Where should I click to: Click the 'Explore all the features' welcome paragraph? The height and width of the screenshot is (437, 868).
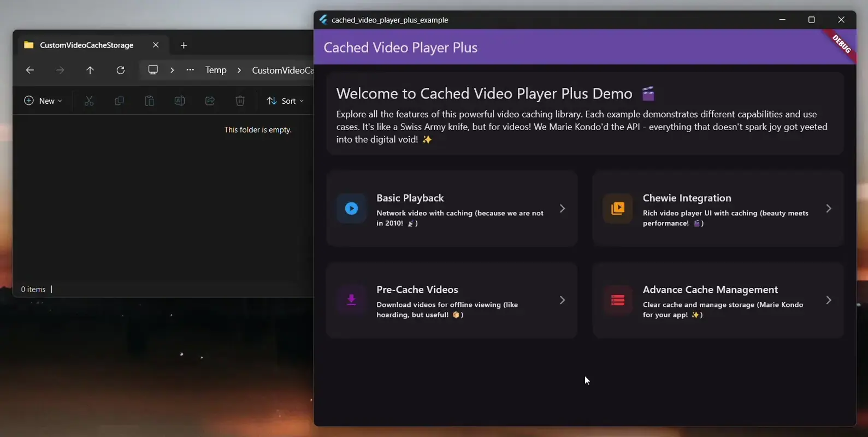coord(582,127)
